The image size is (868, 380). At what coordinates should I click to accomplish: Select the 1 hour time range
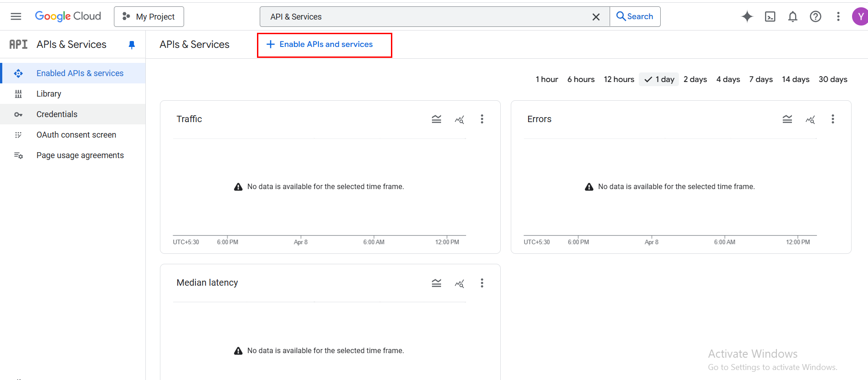coord(547,79)
